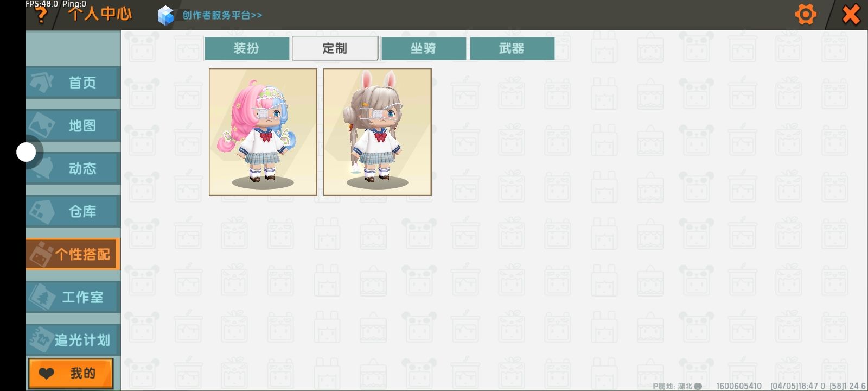Image resolution: width=868 pixels, height=391 pixels.
Task: Go to 首页 in the sidebar
Action: pyautogui.click(x=73, y=83)
